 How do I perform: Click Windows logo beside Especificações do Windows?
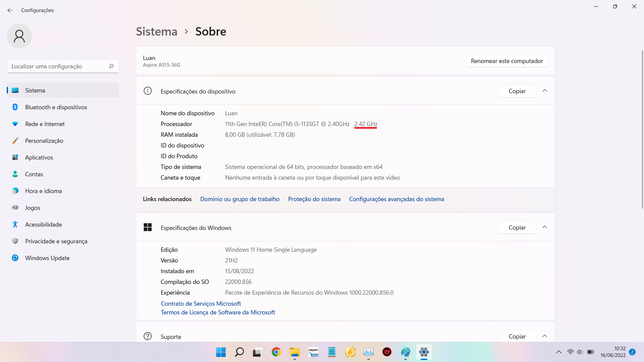(148, 227)
